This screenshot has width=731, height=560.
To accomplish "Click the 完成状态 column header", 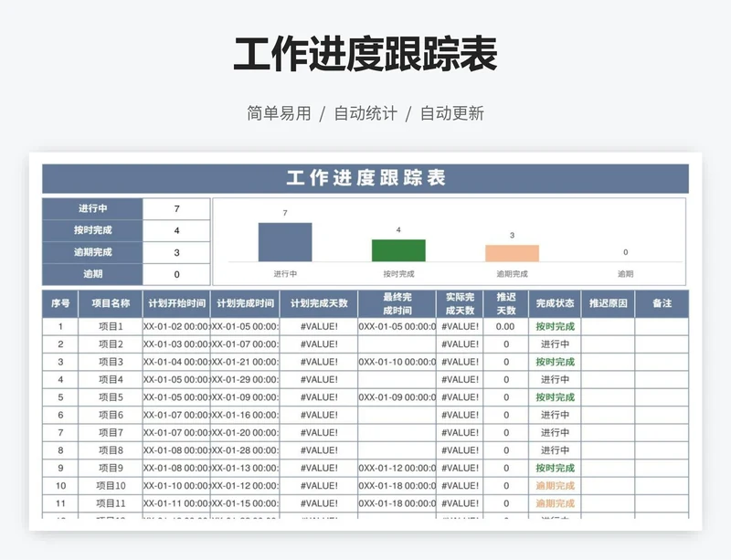I will [556, 305].
